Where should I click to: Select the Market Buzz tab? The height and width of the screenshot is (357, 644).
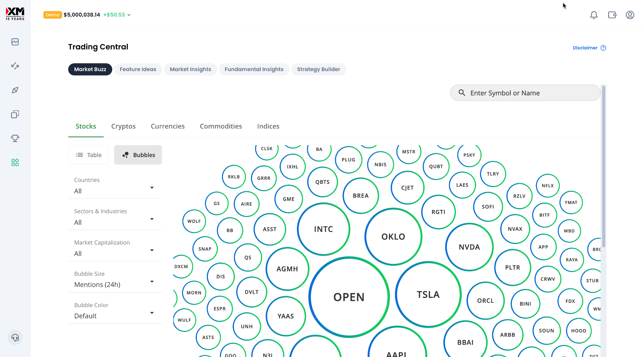click(90, 69)
